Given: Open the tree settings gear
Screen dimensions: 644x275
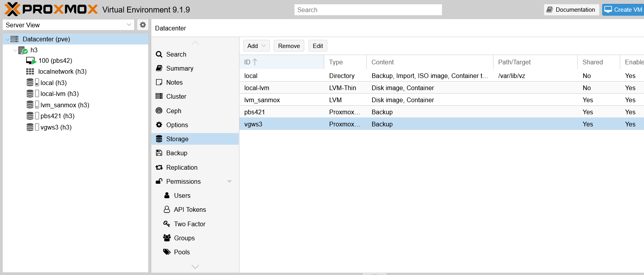Looking at the screenshot, I should click(143, 25).
